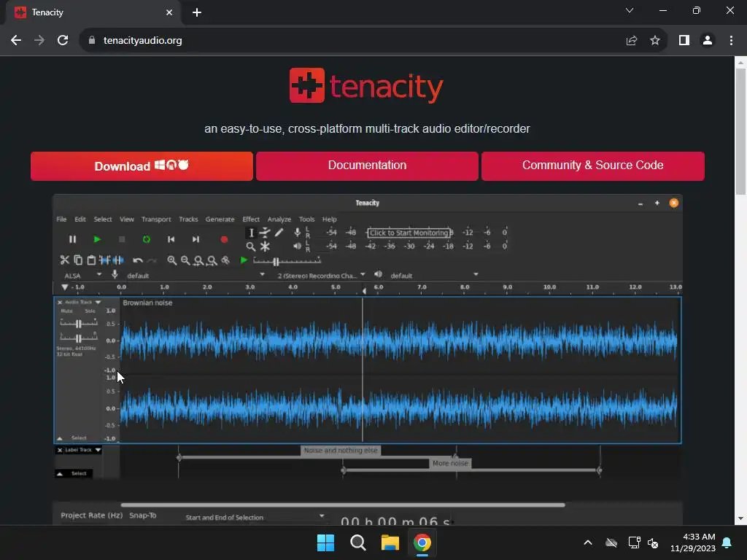The image size is (747, 560).
Task: Open Community & Source Code link
Action: [592, 166]
